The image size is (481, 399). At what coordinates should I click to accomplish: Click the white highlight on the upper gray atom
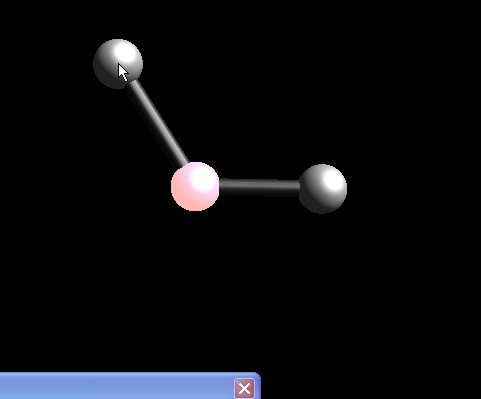pyautogui.click(x=125, y=54)
